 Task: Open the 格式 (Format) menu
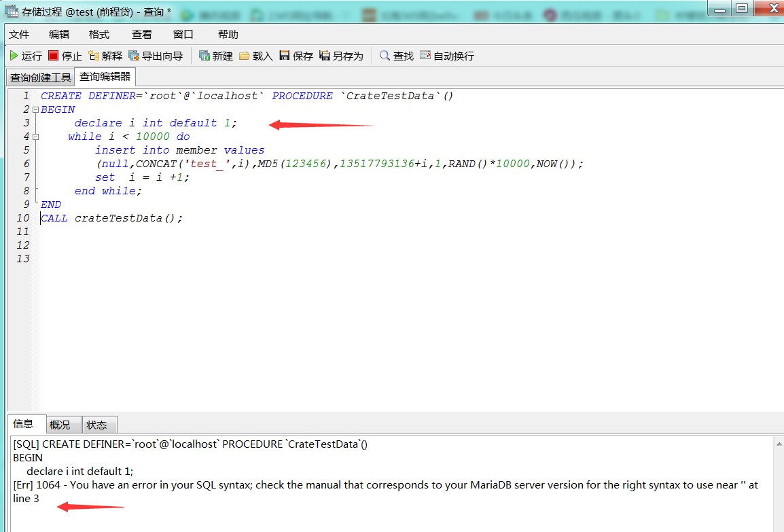(99, 35)
